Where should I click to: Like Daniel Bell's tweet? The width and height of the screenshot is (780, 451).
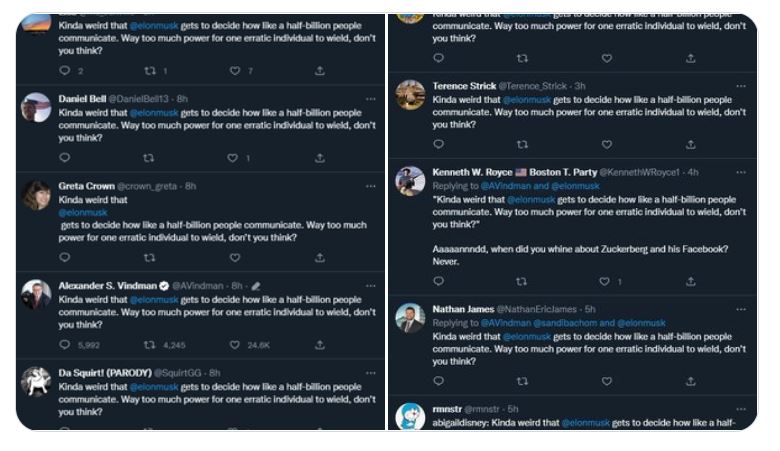[x=234, y=158]
